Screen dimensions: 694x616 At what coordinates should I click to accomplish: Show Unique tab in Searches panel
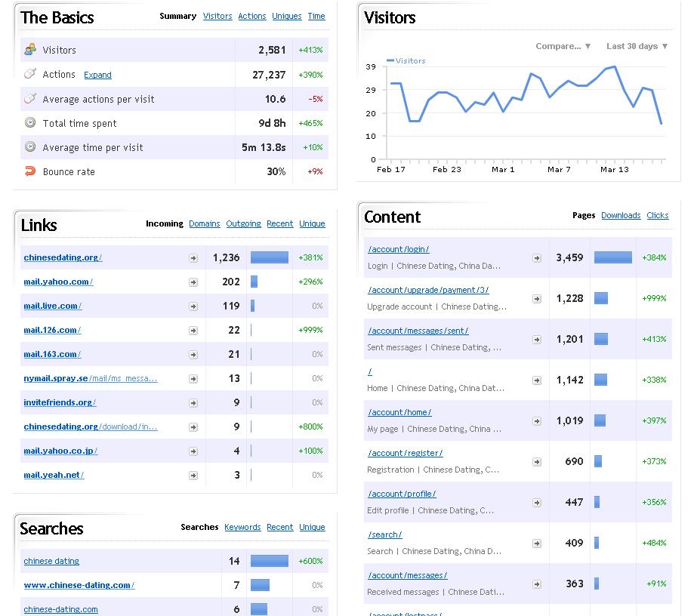312,527
